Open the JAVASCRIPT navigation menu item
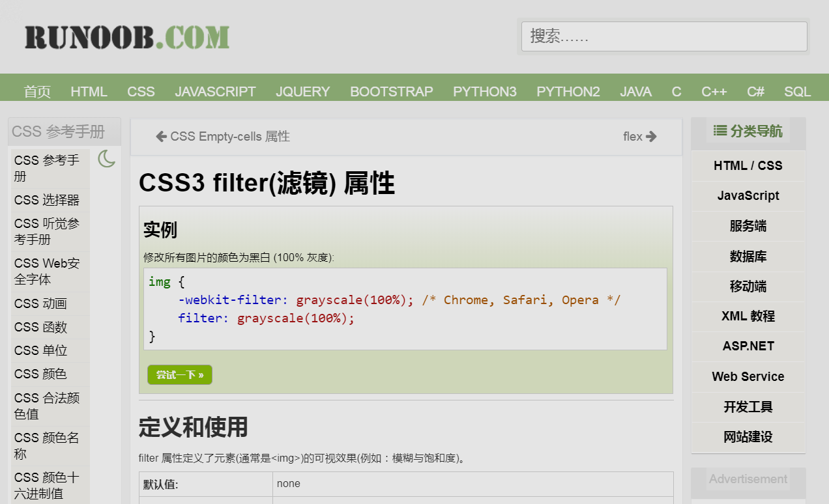The image size is (829, 504). (215, 91)
